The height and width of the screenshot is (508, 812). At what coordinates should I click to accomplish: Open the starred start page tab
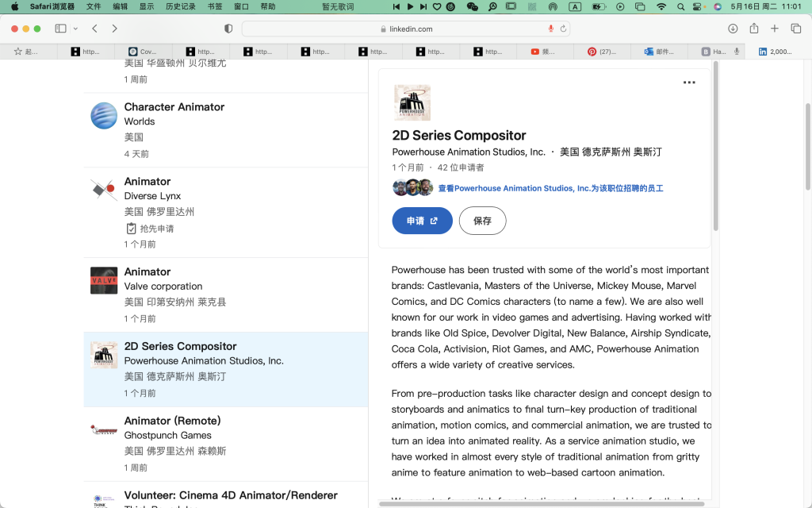(26, 52)
